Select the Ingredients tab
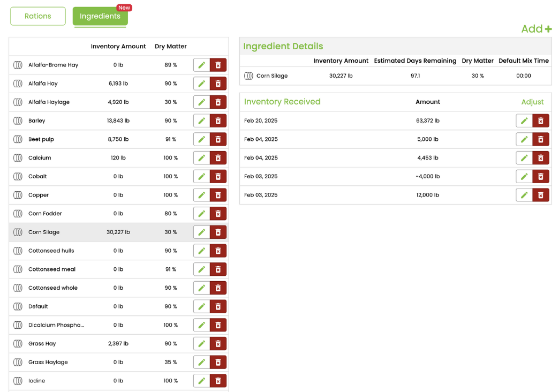 (100, 16)
